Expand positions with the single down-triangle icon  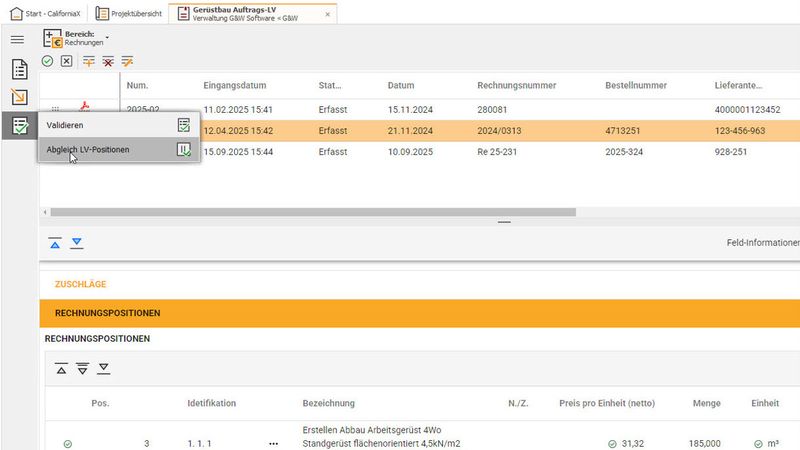[x=104, y=368]
